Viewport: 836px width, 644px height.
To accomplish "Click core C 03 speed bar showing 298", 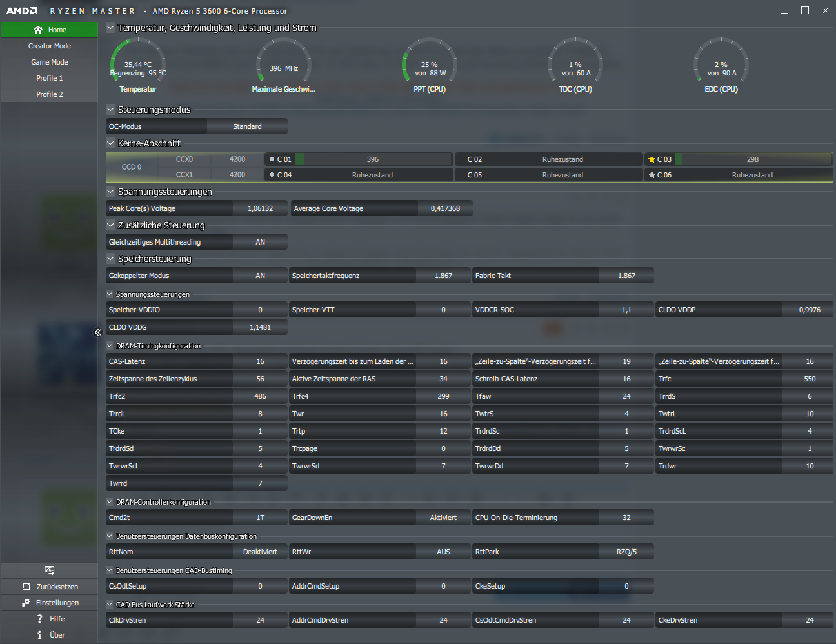I will tap(753, 159).
